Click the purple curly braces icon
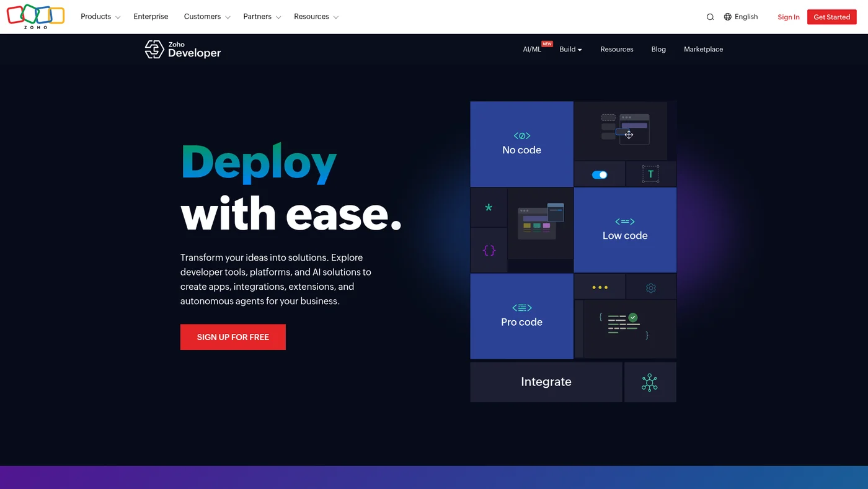The width and height of the screenshot is (868, 489). (489, 251)
